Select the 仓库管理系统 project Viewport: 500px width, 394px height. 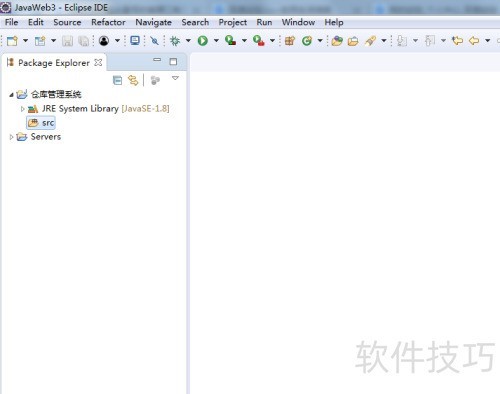pyautogui.click(x=56, y=94)
